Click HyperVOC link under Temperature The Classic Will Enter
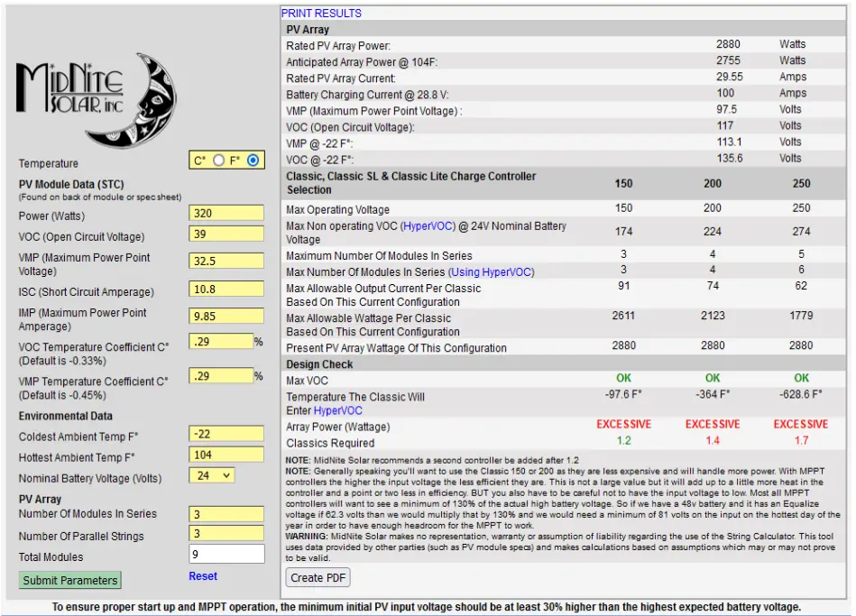The image size is (856, 616). [x=337, y=411]
